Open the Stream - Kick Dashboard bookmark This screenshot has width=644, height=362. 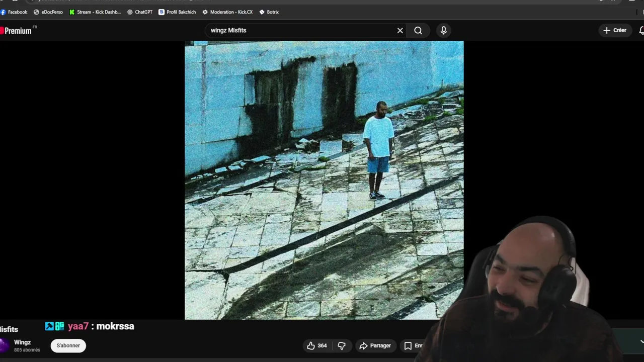[95, 12]
